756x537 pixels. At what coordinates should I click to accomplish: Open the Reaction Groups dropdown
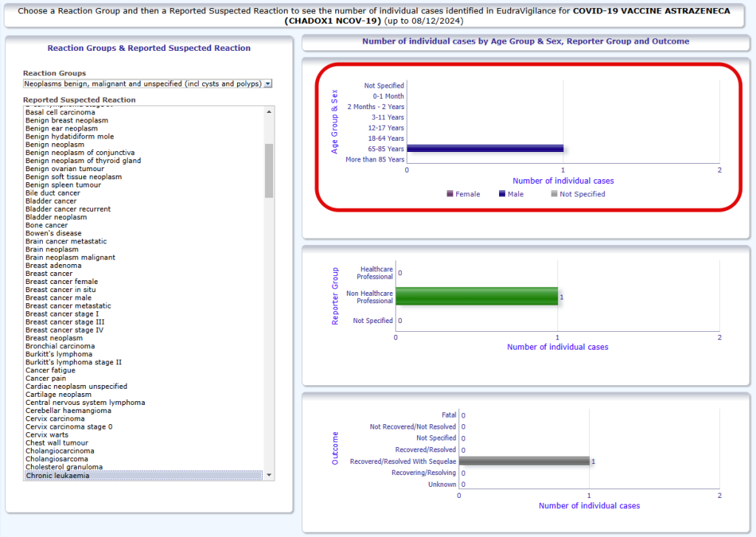[x=148, y=84]
